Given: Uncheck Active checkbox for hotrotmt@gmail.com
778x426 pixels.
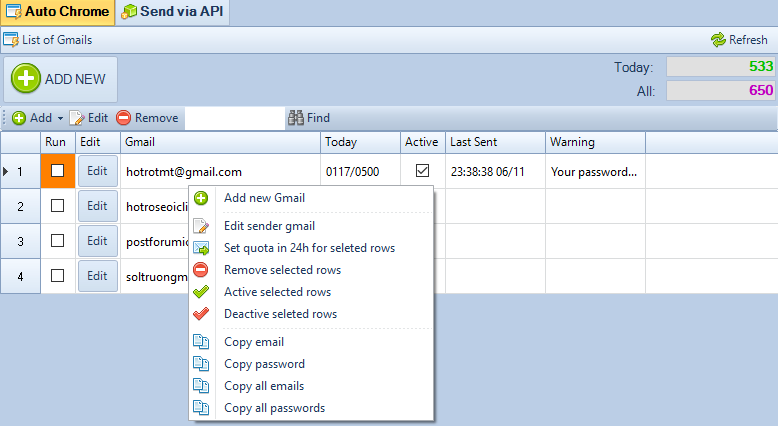Looking at the screenshot, I should tap(422, 171).
